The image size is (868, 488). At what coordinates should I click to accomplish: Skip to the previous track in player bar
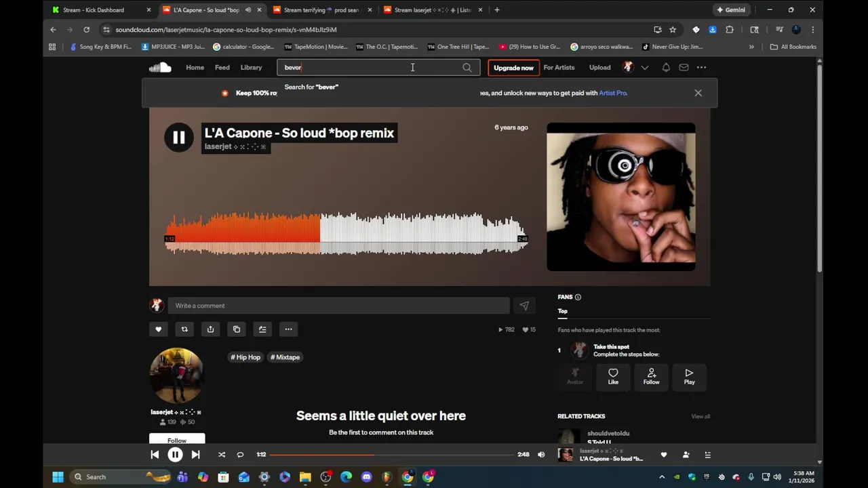click(155, 455)
